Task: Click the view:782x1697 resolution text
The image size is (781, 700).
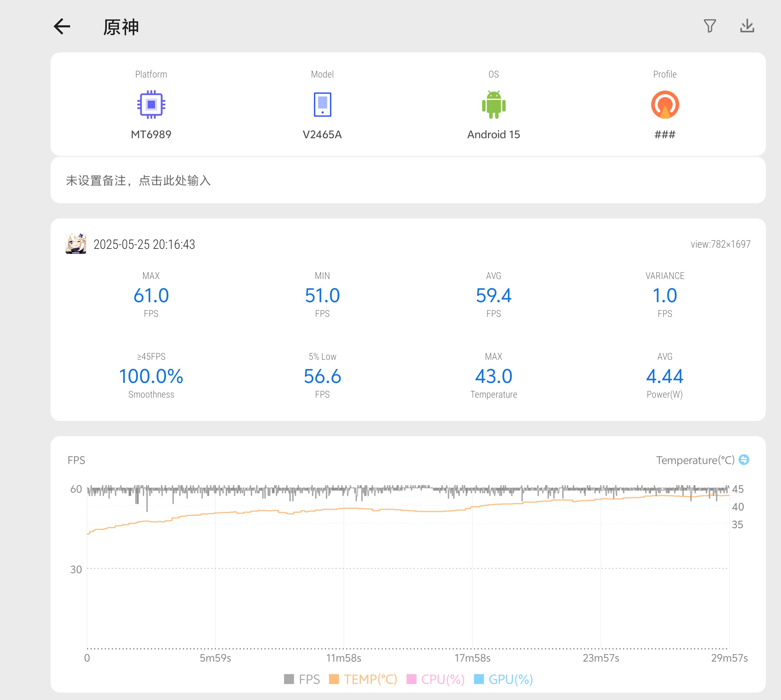Action: point(721,244)
